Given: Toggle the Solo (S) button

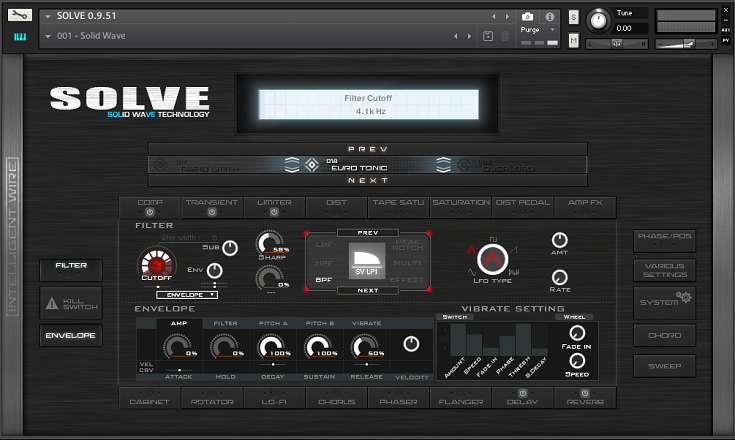Looking at the screenshot, I should pyautogui.click(x=573, y=17).
